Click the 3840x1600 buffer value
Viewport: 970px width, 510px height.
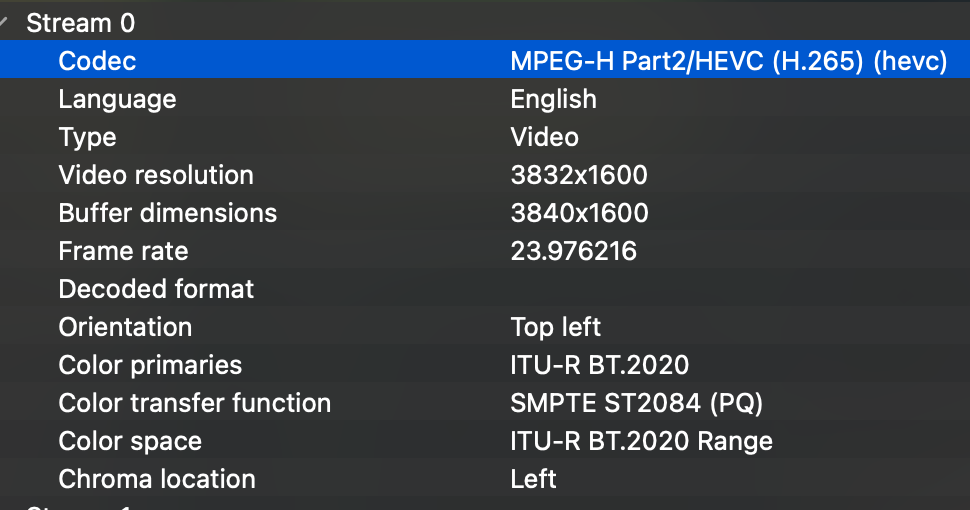pos(579,213)
